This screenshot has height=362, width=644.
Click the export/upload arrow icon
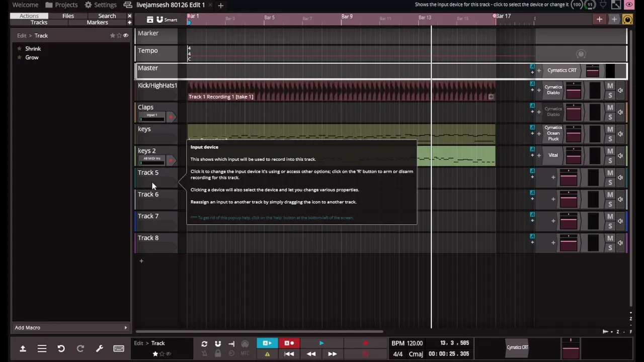[x=23, y=348]
